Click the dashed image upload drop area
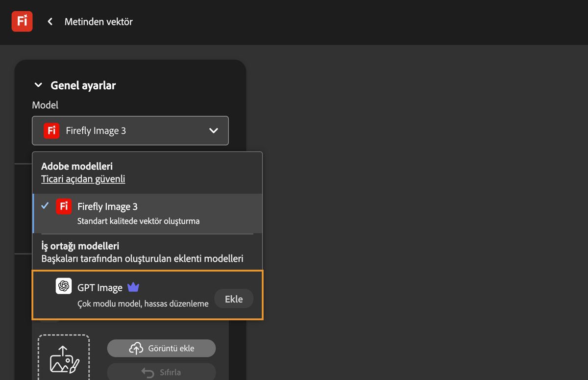588x380 pixels. pos(64,357)
